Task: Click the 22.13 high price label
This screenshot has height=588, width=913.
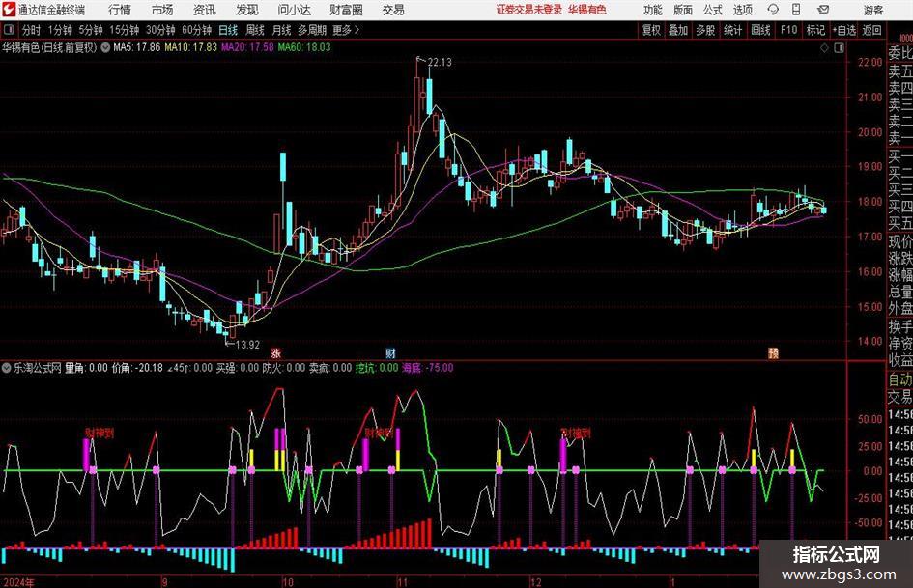Action: pos(440,63)
